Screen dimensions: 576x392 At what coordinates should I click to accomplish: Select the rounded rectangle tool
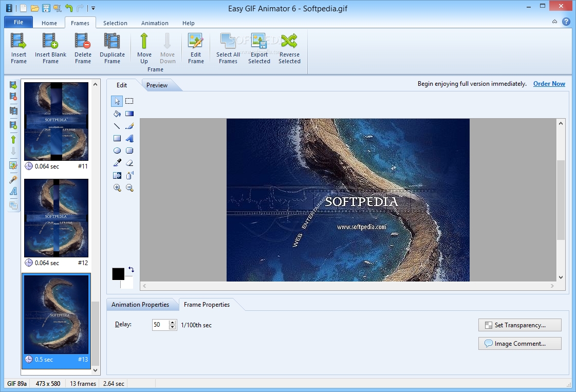pyautogui.click(x=129, y=151)
